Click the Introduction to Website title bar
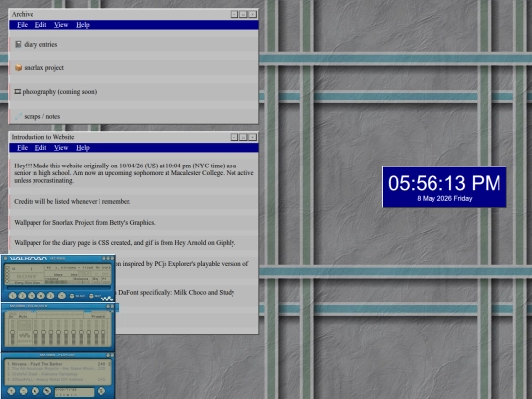 pos(133,137)
